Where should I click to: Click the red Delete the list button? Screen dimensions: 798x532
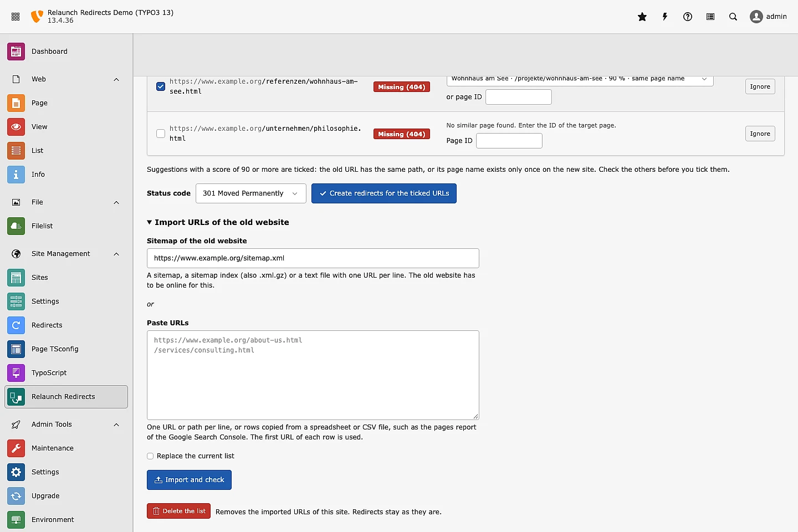point(178,511)
